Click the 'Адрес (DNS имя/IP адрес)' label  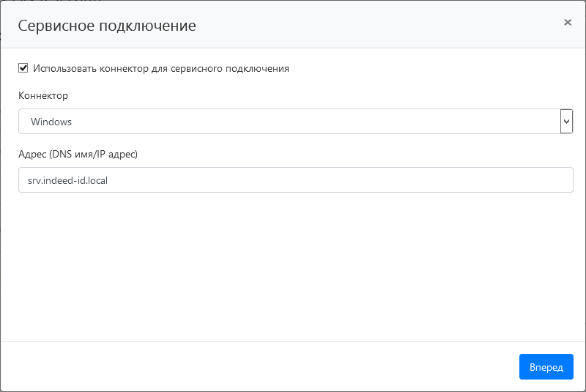[x=78, y=155]
